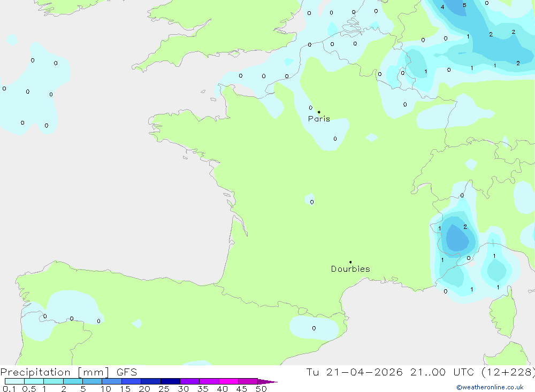Image resolution: width=535 pixels, height=392 pixels.
Task: Select the 45–50 mm legend swatch
Action: coord(248,381)
